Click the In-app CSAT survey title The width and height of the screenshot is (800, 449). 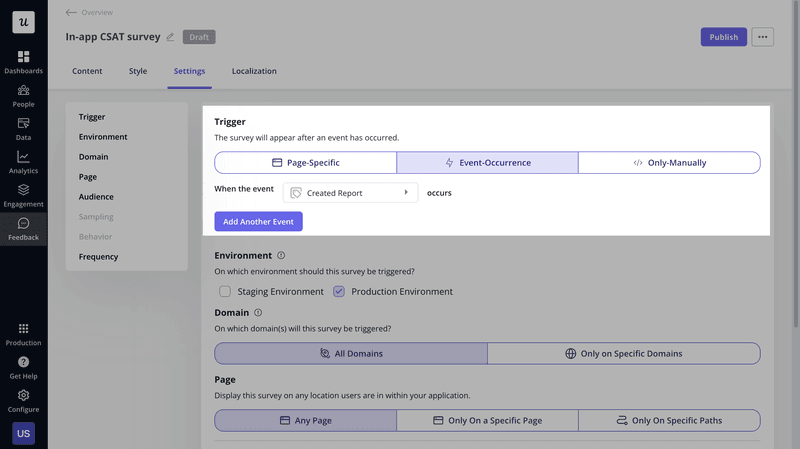[x=113, y=37]
